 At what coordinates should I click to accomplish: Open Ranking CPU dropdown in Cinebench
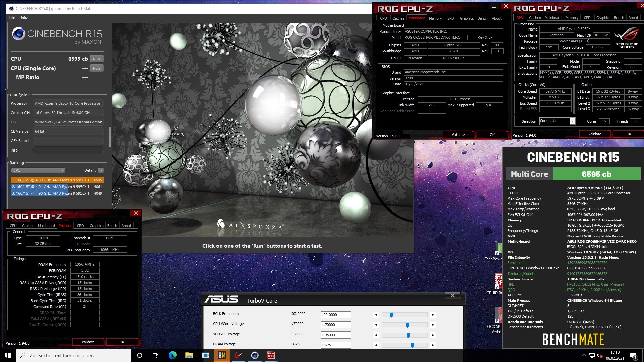coord(38,170)
